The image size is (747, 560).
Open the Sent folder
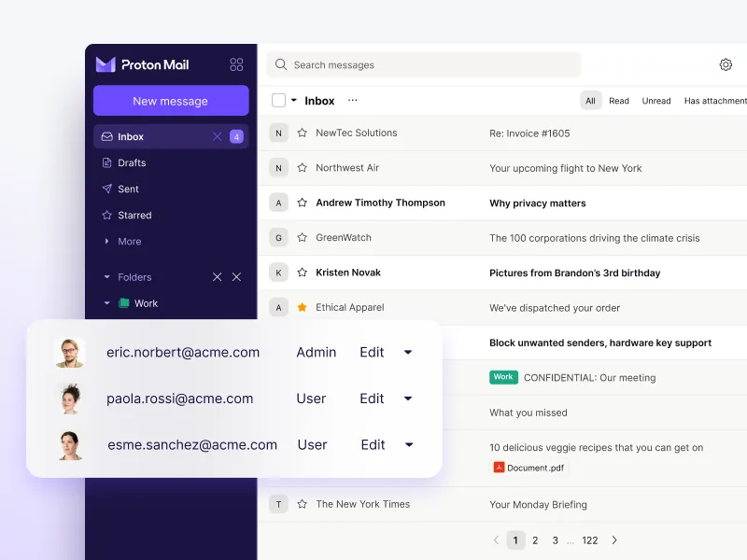128,189
